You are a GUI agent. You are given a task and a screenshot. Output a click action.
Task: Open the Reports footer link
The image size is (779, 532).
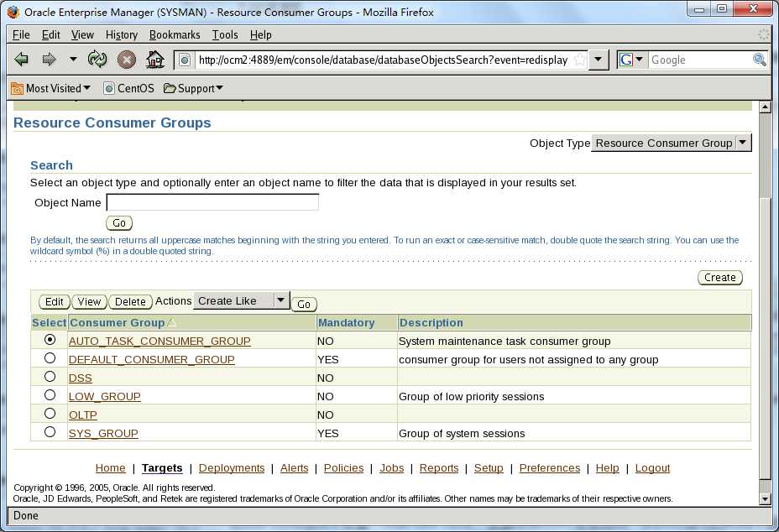click(x=439, y=468)
